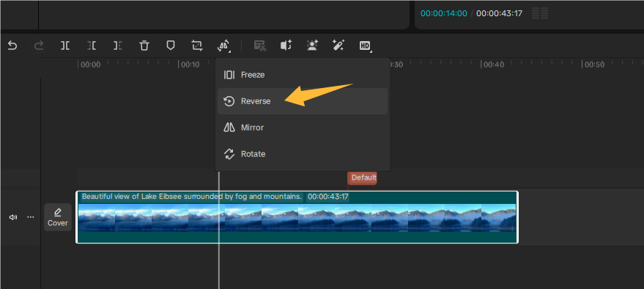Click the auto-cutout person icon
644x289 pixels.
coord(313,45)
